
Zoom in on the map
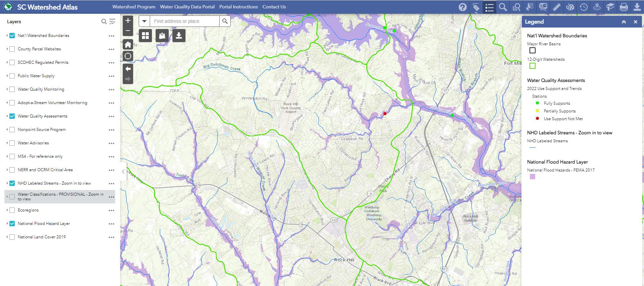128,20
